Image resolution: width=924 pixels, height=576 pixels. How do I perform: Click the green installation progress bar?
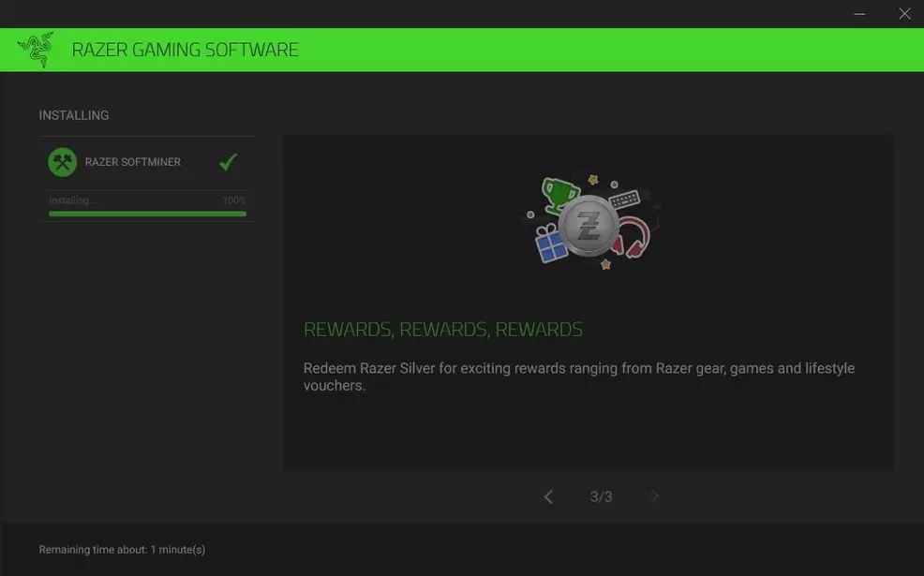click(x=147, y=214)
